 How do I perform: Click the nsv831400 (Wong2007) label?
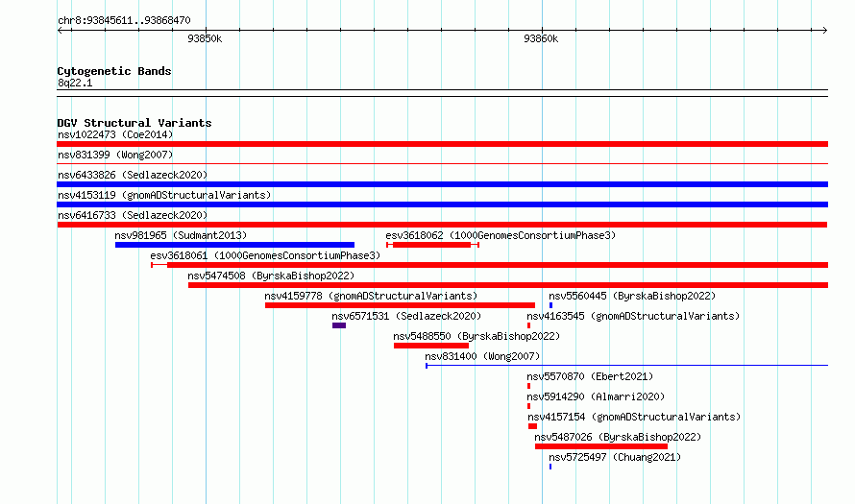(x=482, y=356)
